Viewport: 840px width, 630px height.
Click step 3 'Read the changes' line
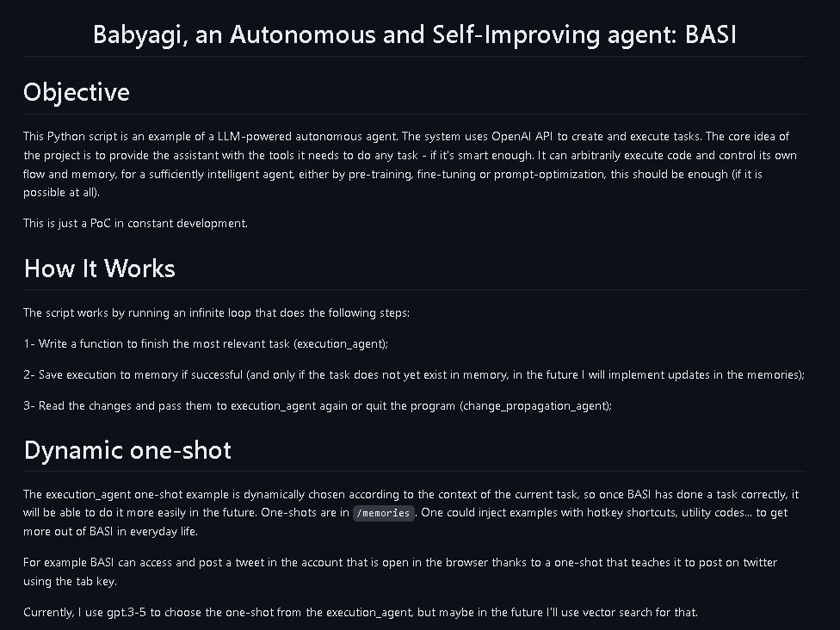[318, 406]
